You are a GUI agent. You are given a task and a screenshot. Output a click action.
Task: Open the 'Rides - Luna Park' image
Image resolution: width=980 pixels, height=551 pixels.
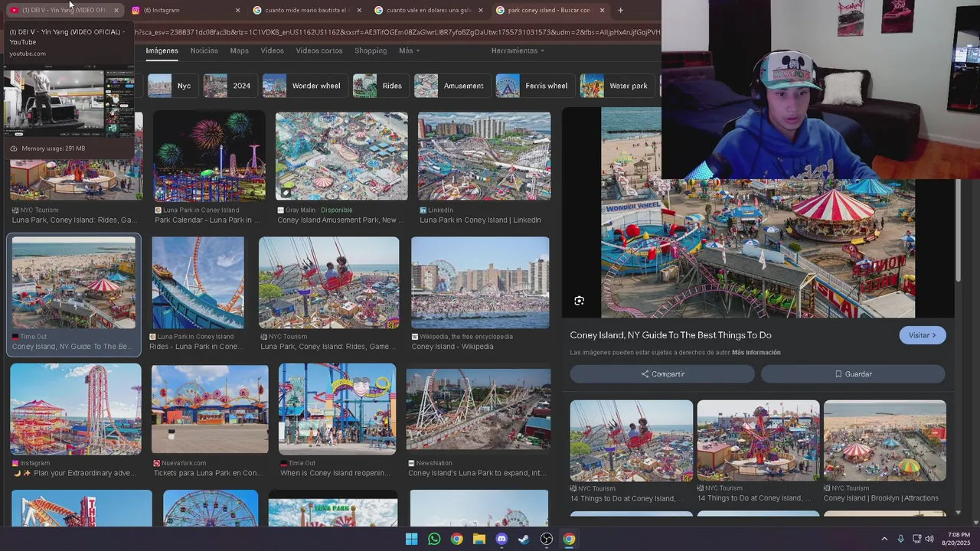[198, 282]
